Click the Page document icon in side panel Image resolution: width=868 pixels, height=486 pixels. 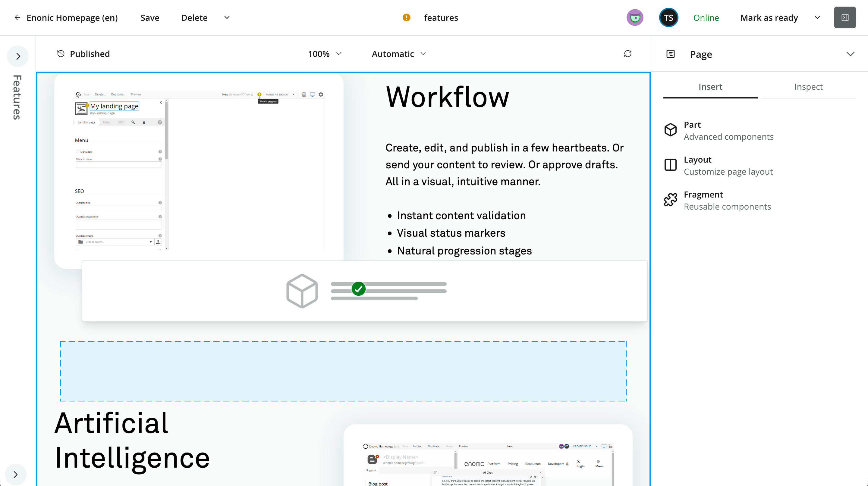[x=671, y=54]
